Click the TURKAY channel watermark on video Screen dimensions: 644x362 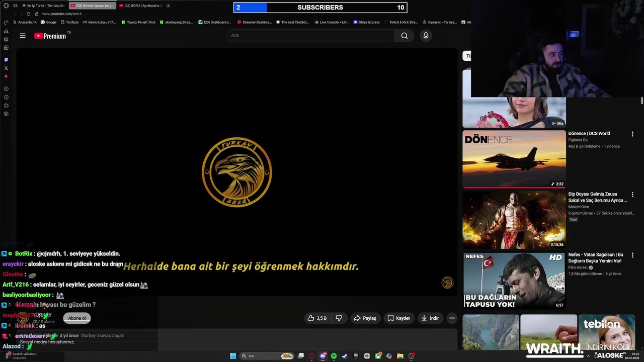tap(447, 283)
